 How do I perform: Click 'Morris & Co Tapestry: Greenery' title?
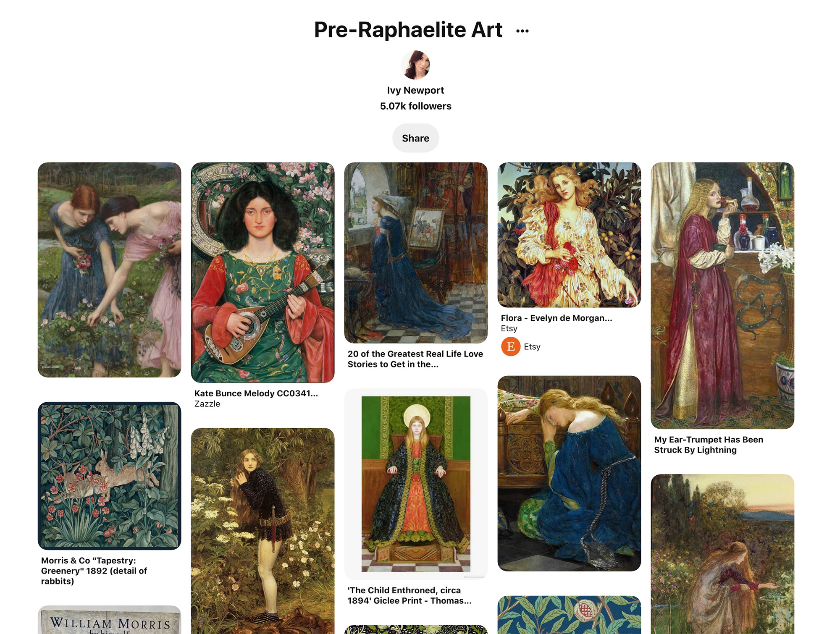coord(94,571)
